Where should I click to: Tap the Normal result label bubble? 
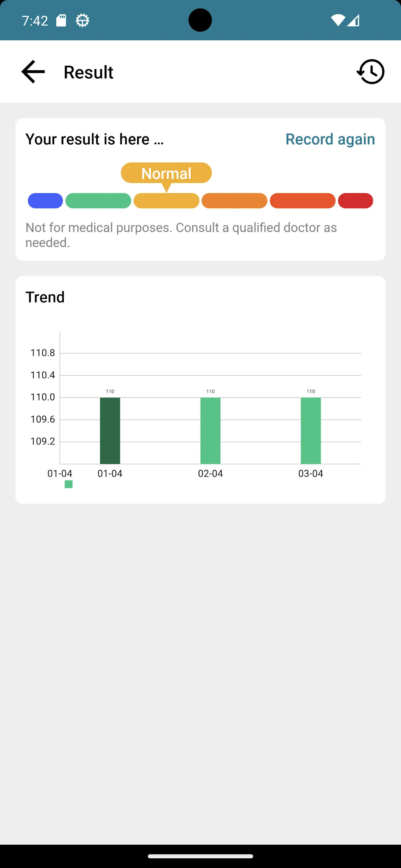[x=166, y=173]
